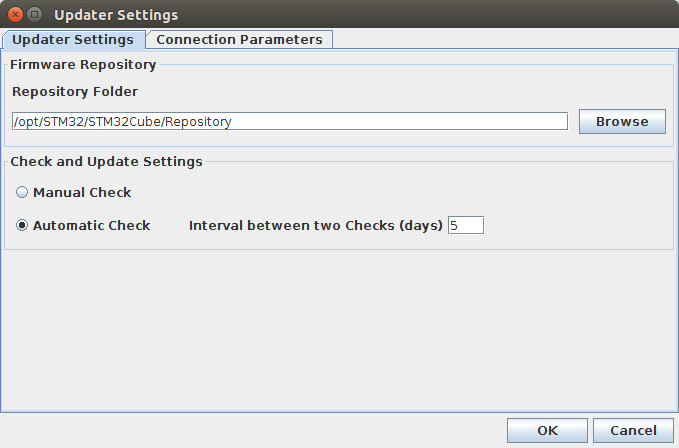Open the Connection Parameters tab
This screenshot has width=679, height=448.
239,40
